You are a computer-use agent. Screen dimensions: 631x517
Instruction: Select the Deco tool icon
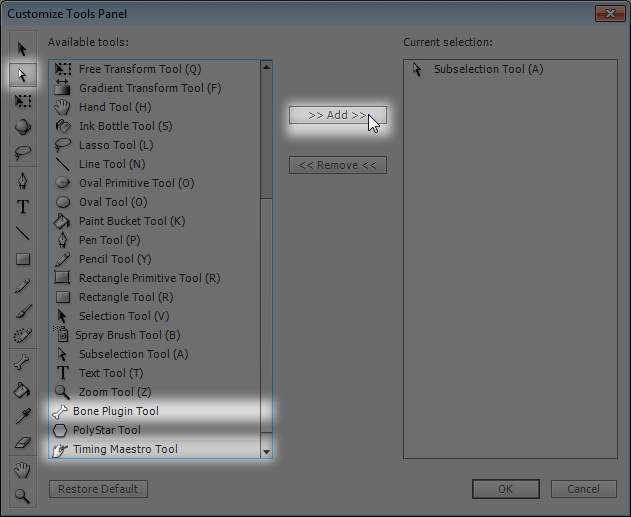[x=23, y=336]
